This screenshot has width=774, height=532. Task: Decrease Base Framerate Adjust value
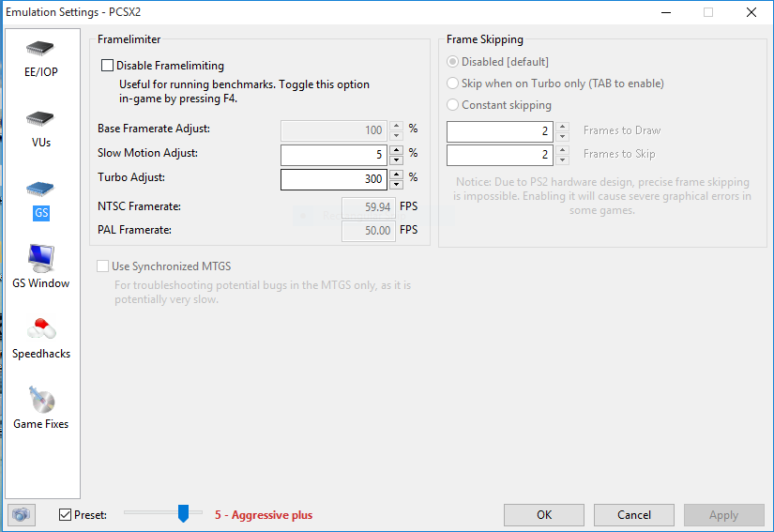(396, 136)
